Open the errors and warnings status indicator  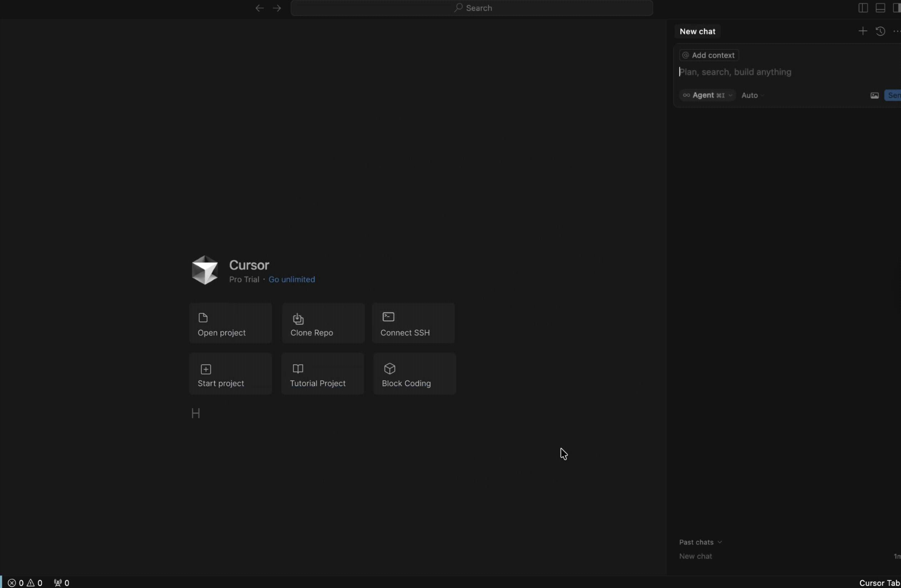coord(25,583)
